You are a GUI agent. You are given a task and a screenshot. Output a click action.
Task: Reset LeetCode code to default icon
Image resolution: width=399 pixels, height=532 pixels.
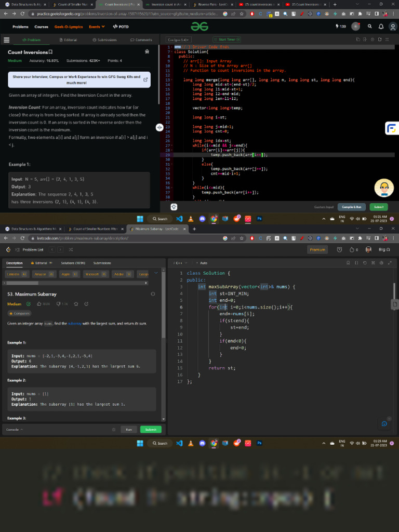tap(365, 263)
